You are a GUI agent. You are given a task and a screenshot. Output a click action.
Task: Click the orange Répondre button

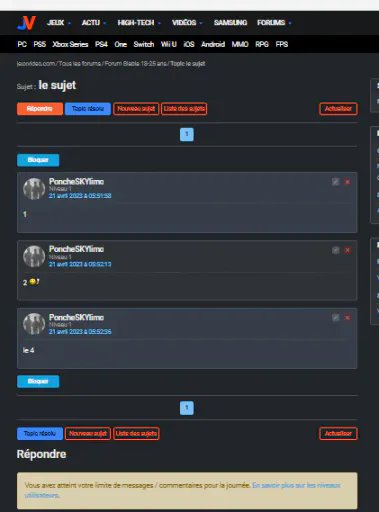pos(40,109)
